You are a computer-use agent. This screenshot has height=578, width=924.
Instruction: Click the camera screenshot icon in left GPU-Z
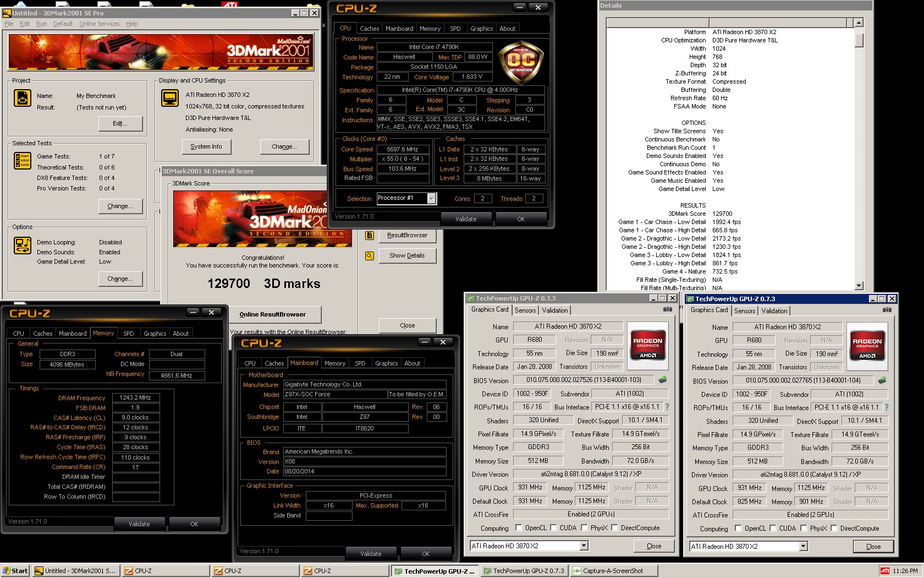coord(668,309)
